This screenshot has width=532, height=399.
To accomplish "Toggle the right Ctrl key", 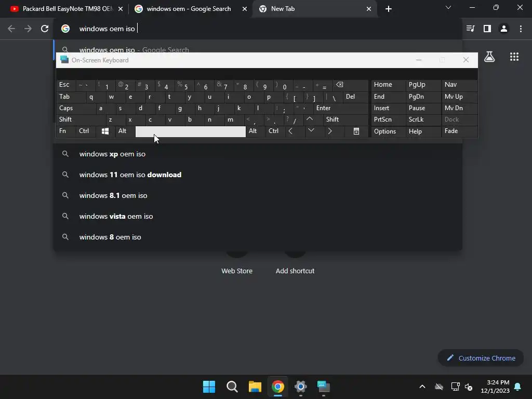I will tap(275, 131).
